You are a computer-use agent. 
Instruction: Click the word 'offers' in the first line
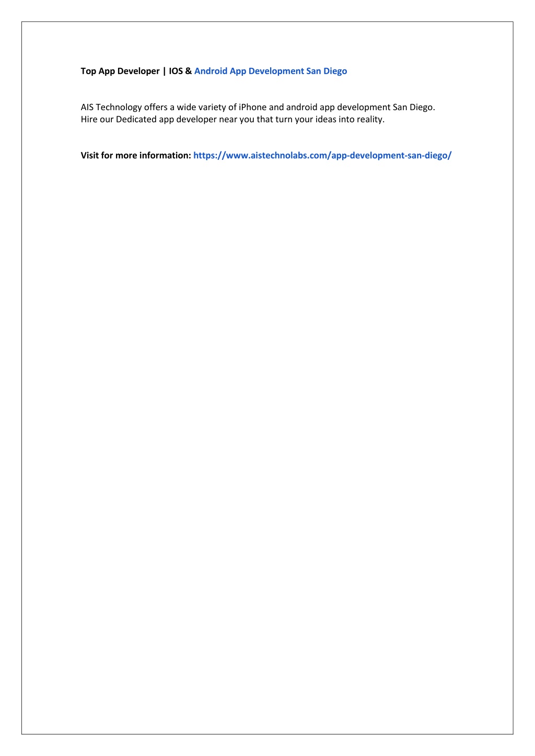(156, 107)
